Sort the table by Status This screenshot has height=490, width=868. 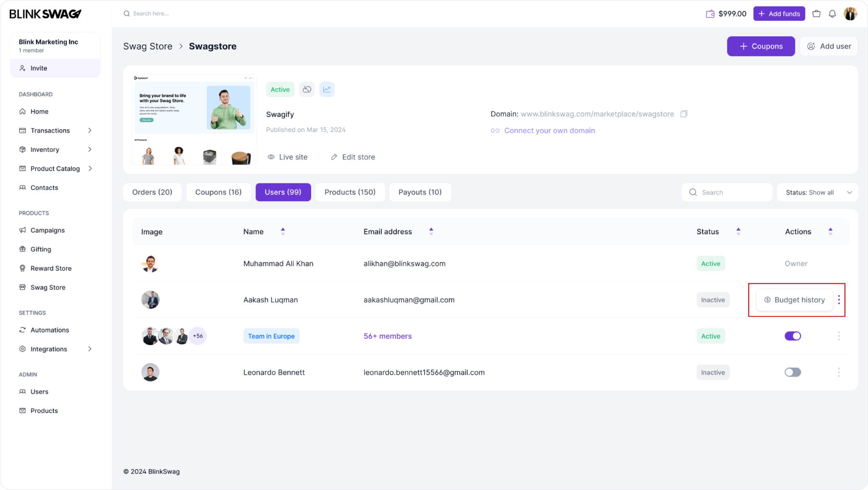click(738, 231)
